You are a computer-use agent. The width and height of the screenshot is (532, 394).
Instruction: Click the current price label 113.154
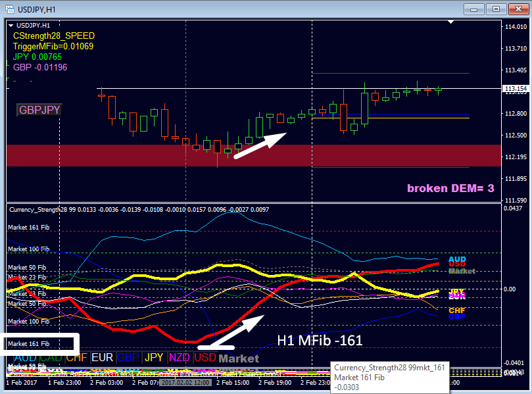pyautogui.click(x=516, y=89)
